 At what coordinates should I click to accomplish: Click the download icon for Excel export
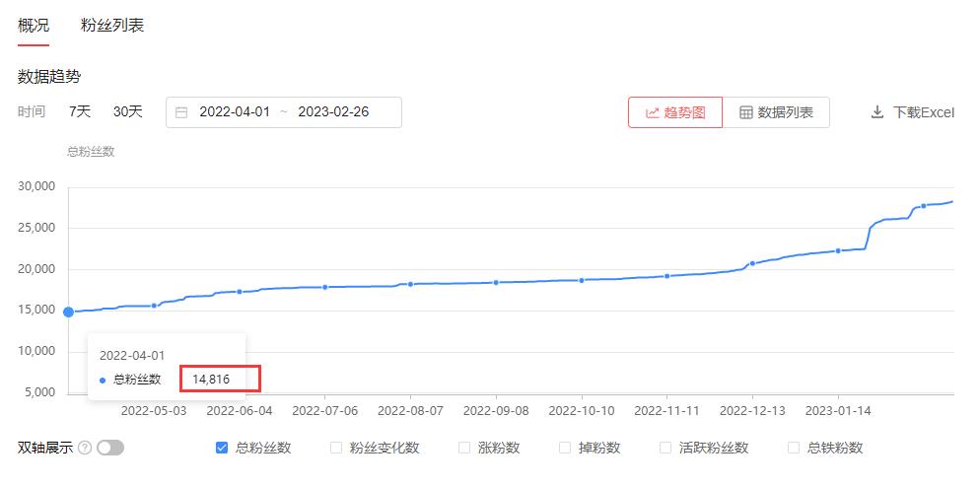(876, 112)
